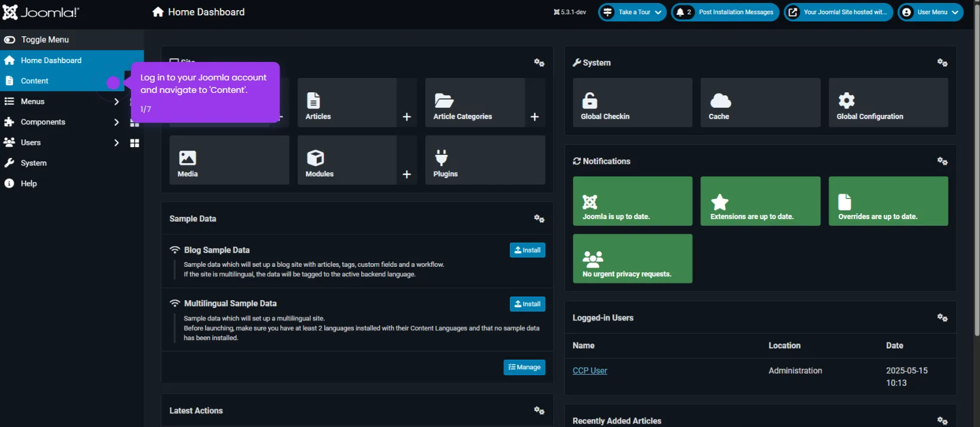Open the Take a Tour dropdown

tap(632, 12)
